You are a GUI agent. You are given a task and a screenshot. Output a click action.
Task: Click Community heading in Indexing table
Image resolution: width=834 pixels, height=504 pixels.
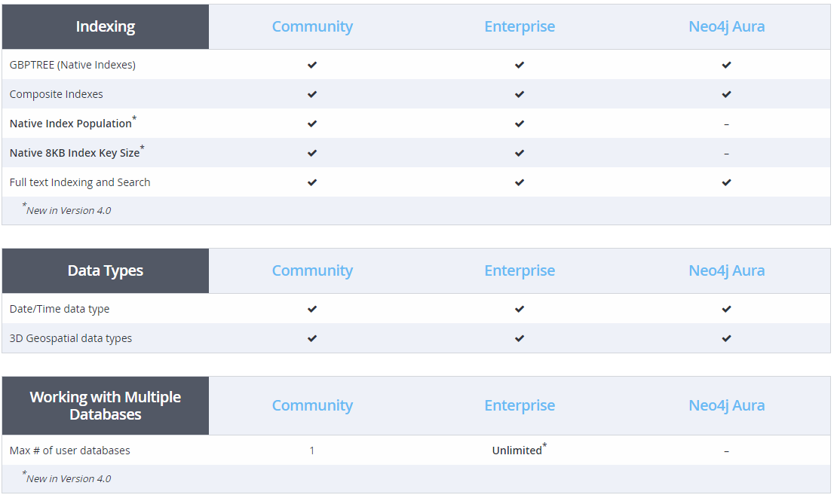click(x=312, y=26)
